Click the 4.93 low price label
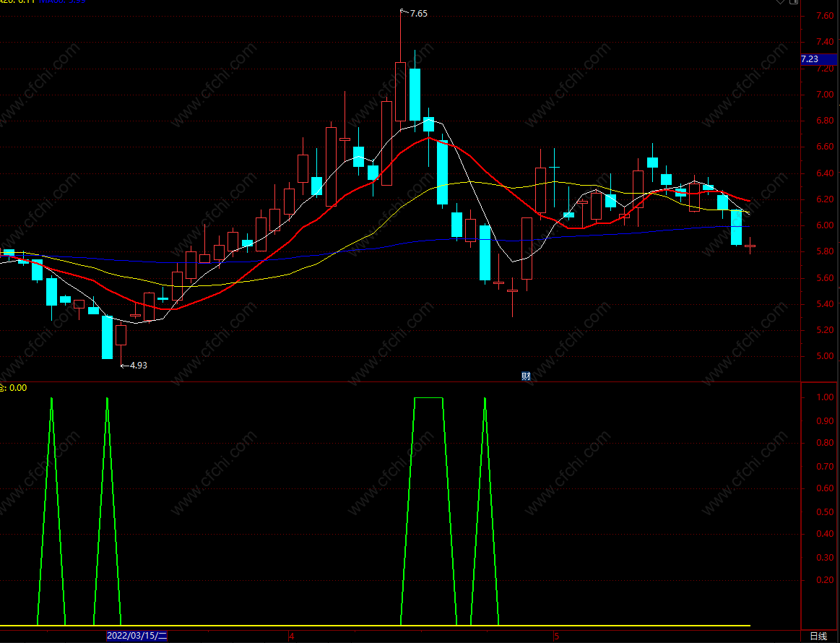Viewport: 840px width, 643px height. [138, 366]
